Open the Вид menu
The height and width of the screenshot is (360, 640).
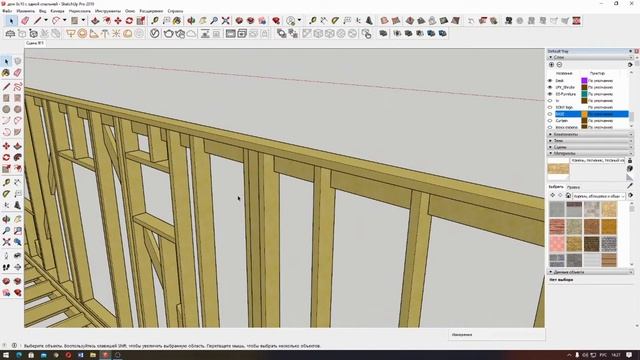point(42,11)
